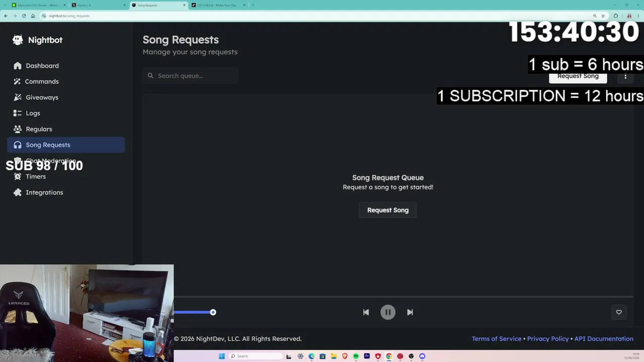
Task: Open File Explorer from taskbar
Action: 334,356
